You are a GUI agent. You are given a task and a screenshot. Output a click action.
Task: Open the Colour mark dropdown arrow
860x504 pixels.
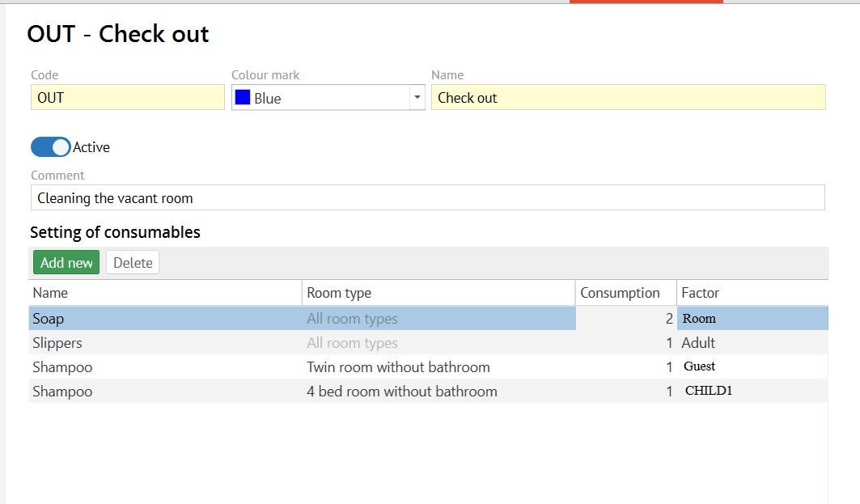pyautogui.click(x=417, y=98)
